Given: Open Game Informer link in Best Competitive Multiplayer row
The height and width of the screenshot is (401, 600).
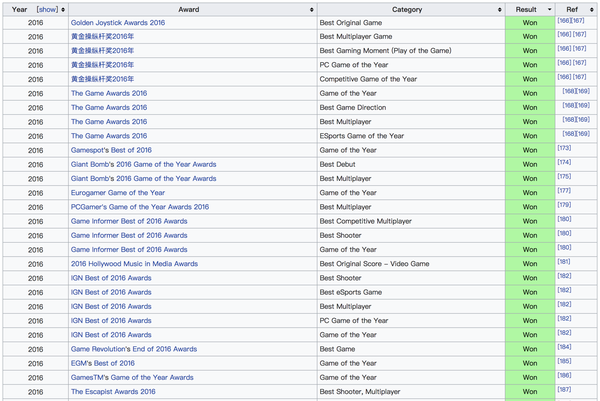Looking at the screenshot, I should 129,221.
